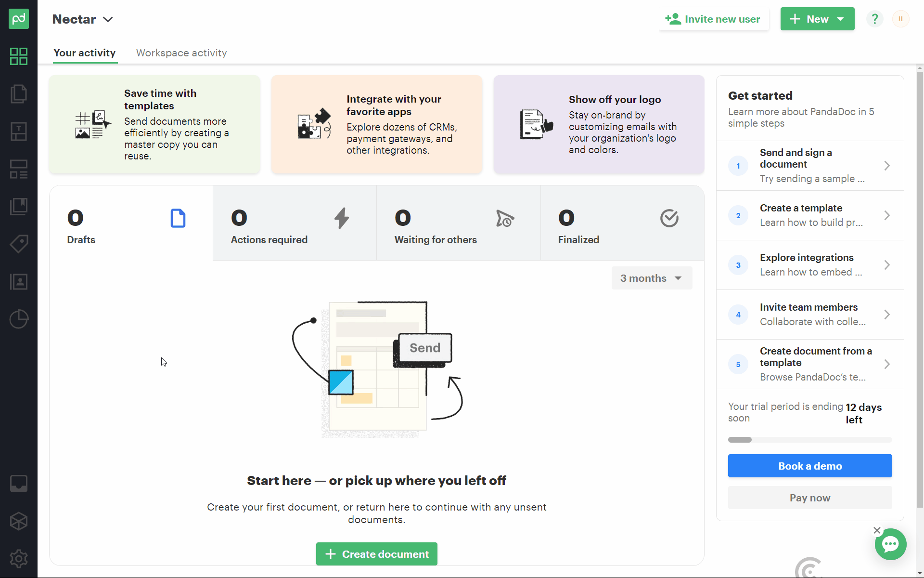The height and width of the screenshot is (578, 924).
Task: Open the Settings gear icon in sidebar
Action: [x=19, y=559]
